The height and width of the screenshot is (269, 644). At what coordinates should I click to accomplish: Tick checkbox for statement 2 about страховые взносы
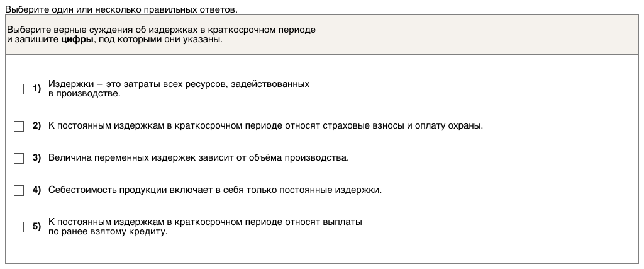pos(19,126)
